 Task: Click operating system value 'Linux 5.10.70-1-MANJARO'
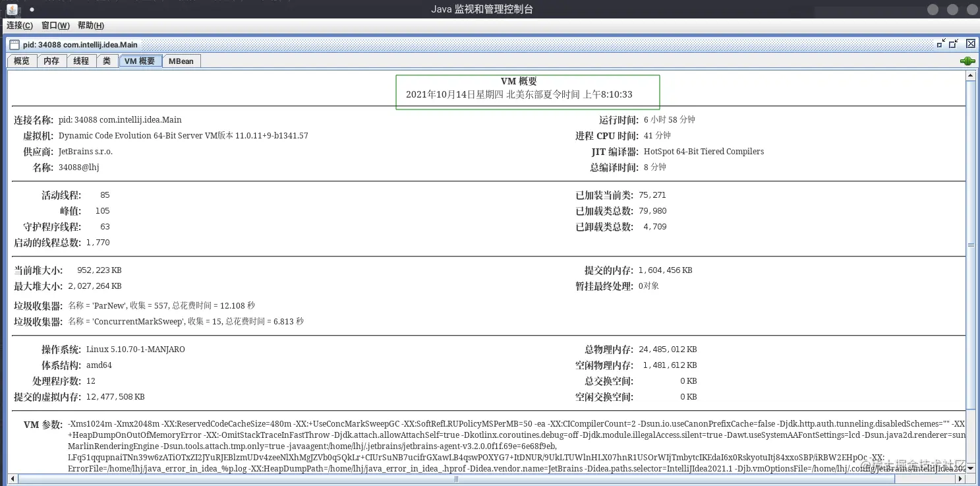click(135, 349)
